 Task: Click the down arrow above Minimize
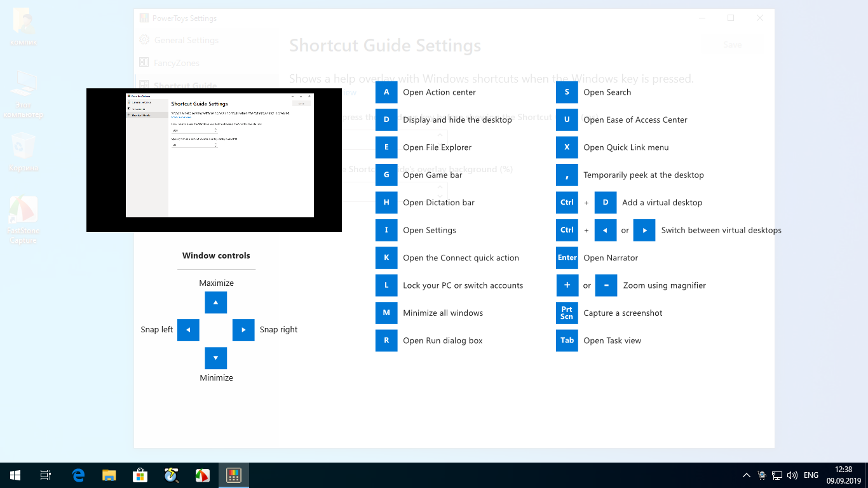(216, 358)
